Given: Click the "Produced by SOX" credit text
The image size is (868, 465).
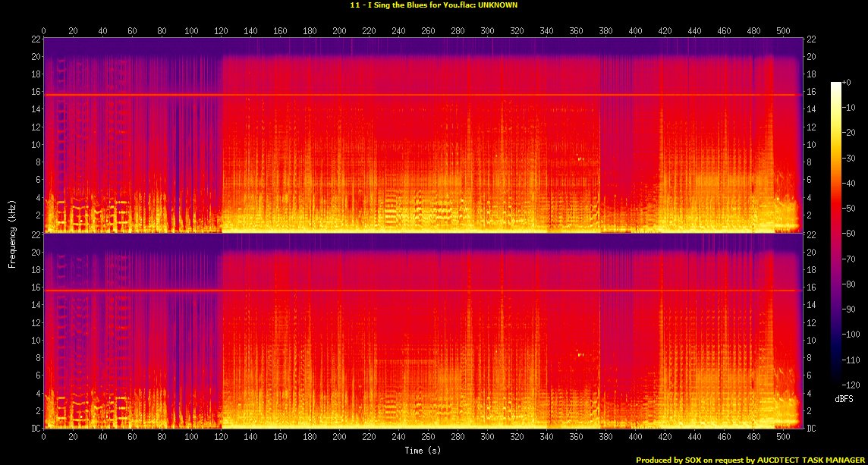Looking at the screenshot, I should [x=668, y=460].
